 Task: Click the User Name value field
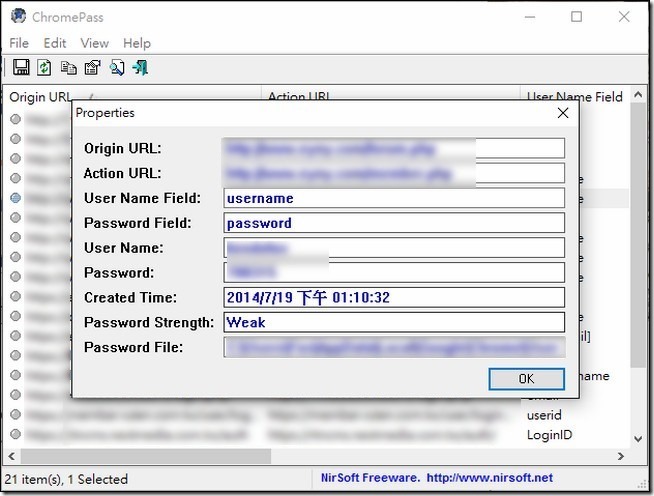pos(394,248)
